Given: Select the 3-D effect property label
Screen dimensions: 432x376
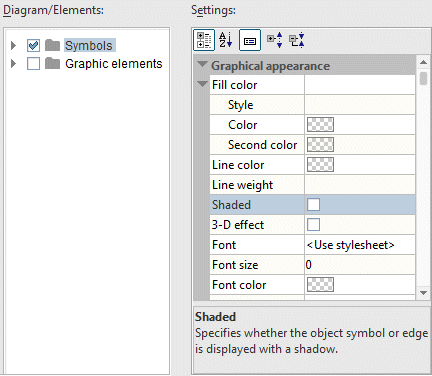Looking at the screenshot, I should click(238, 225).
